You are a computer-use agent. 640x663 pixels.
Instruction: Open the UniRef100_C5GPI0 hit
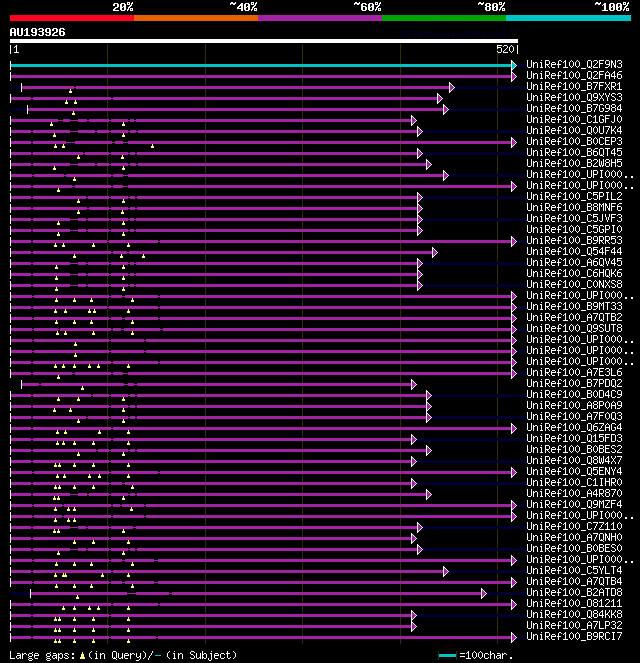pos(574,229)
